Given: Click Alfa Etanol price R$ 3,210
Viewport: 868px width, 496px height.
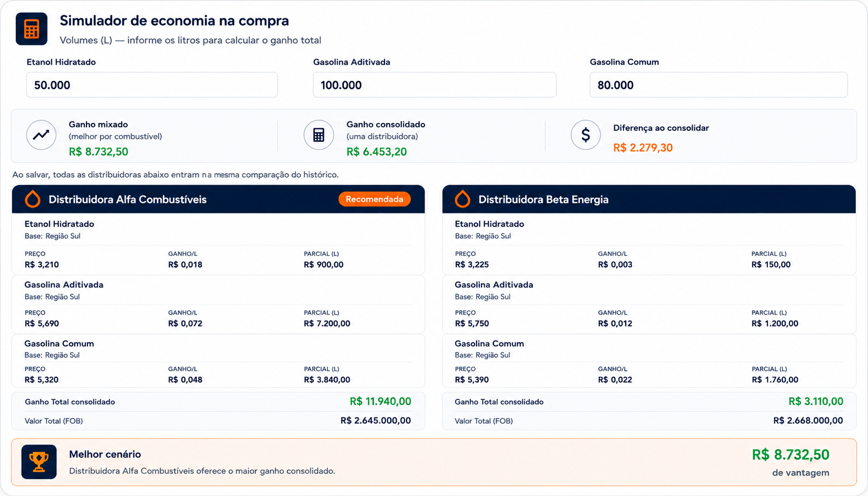Looking at the screenshot, I should click(x=42, y=265).
